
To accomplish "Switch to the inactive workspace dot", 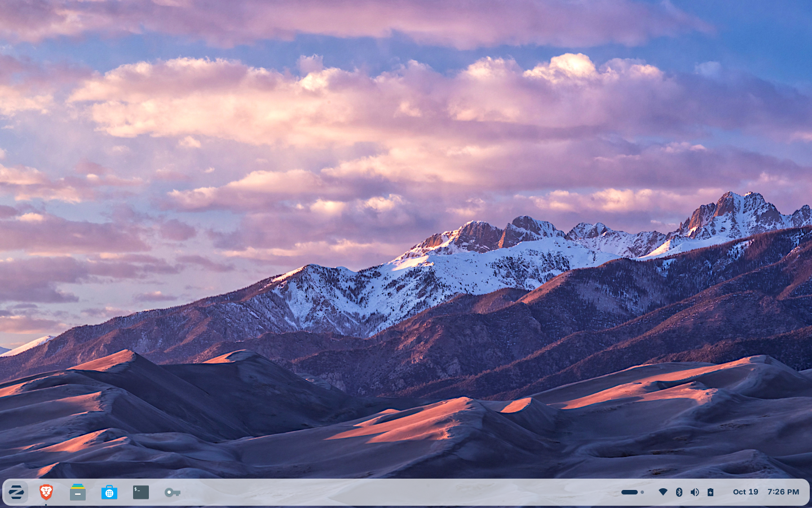I will 642,492.
